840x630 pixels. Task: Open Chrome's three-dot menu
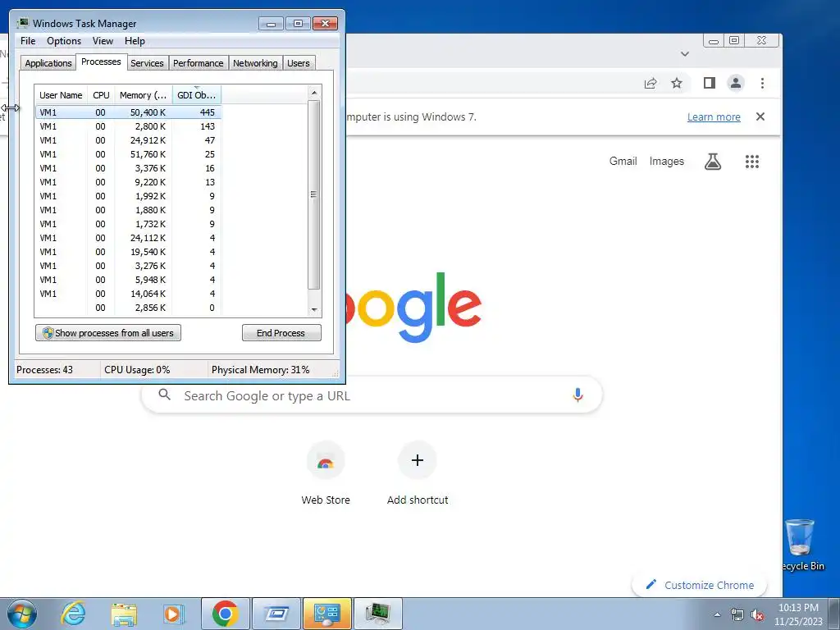[x=762, y=83]
